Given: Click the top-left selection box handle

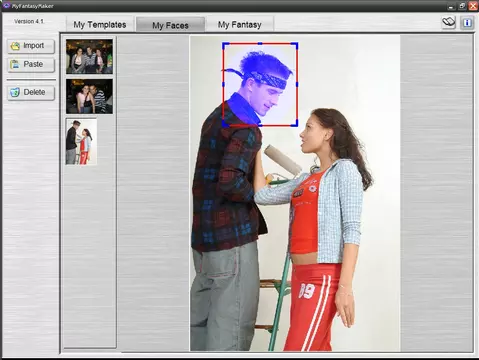Looking at the screenshot, I should point(225,45).
